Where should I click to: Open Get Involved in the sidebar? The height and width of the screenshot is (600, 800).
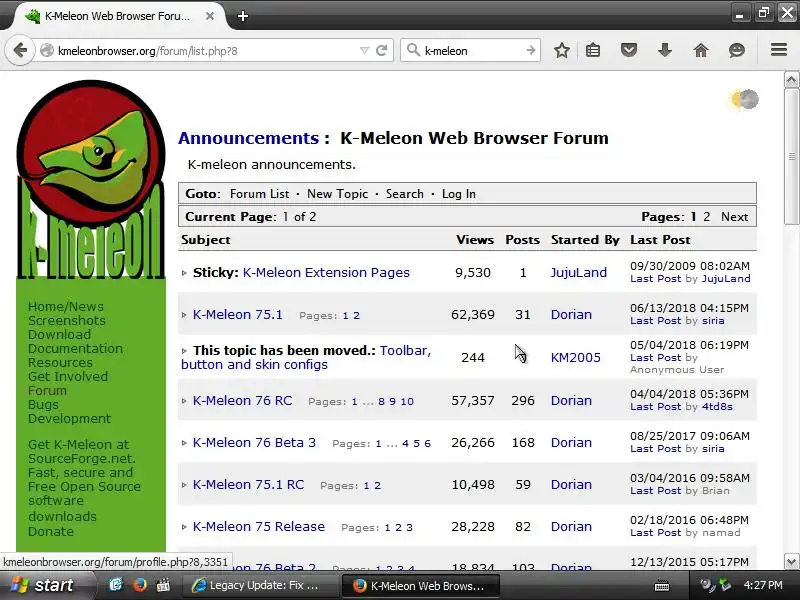click(x=68, y=377)
